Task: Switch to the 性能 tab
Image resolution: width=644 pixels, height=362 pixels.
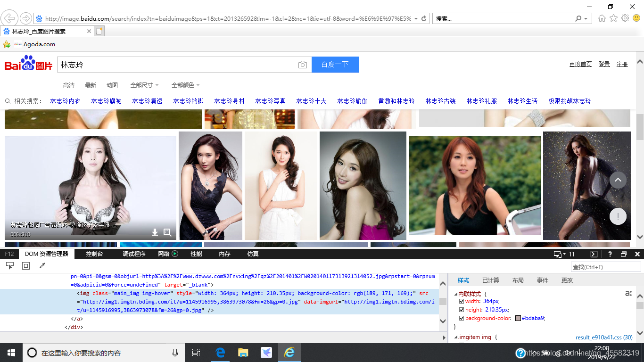Action: [196, 254]
